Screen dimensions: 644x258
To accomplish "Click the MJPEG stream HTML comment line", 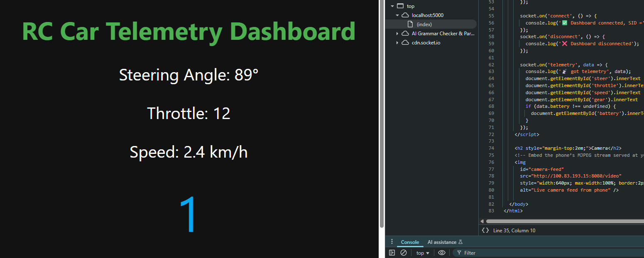I will point(579,155).
